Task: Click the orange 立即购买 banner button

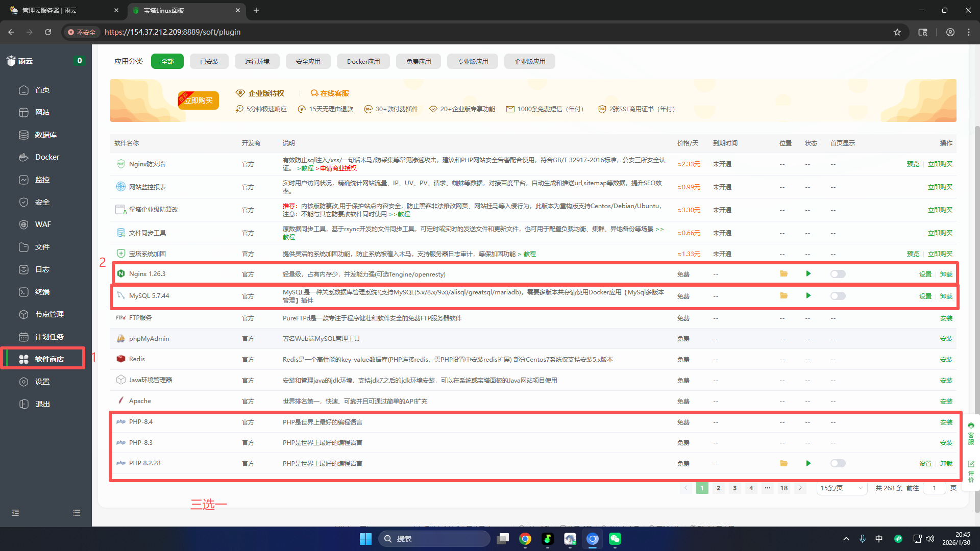Action: coord(199,101)
